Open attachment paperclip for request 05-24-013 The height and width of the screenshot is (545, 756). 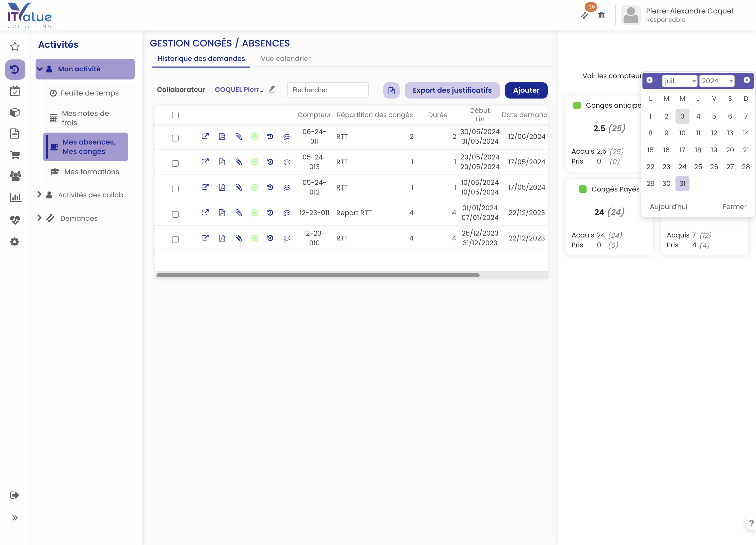point(239,162)
